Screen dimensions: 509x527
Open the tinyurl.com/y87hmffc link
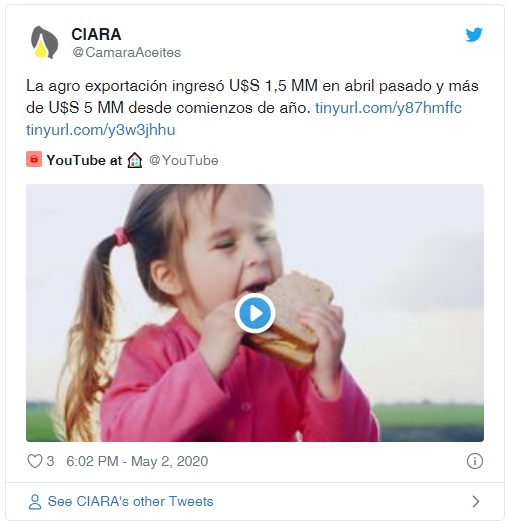pyautogui.click(x=388, y=108)
